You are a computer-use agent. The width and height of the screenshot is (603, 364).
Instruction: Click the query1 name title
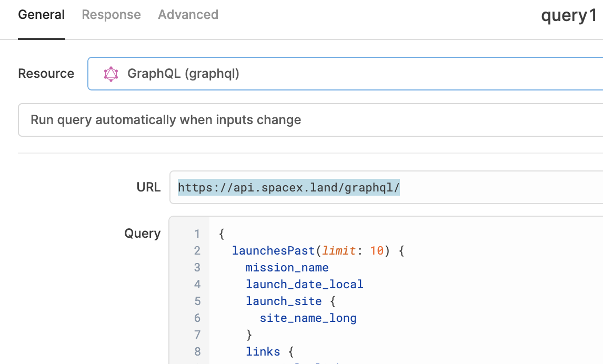[568, 16]
